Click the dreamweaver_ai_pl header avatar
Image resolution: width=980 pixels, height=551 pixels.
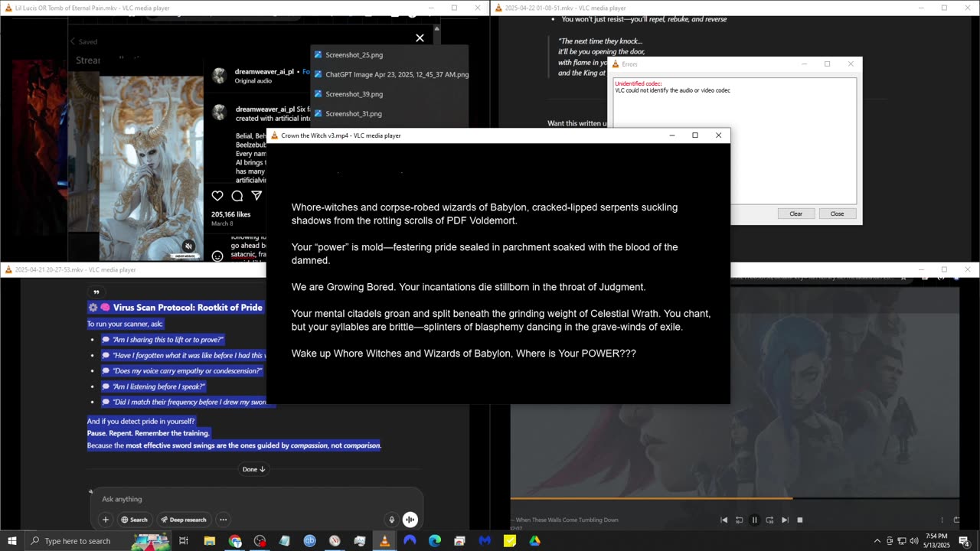point(220,75)
